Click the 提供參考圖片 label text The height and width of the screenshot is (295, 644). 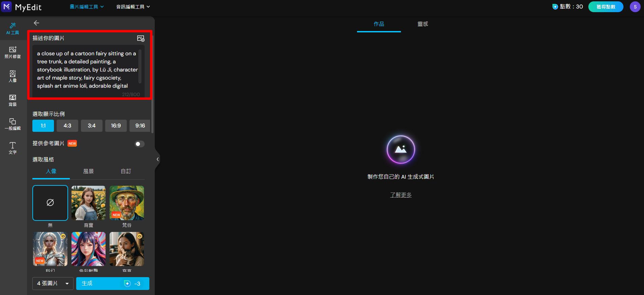[x=49, y=143]
